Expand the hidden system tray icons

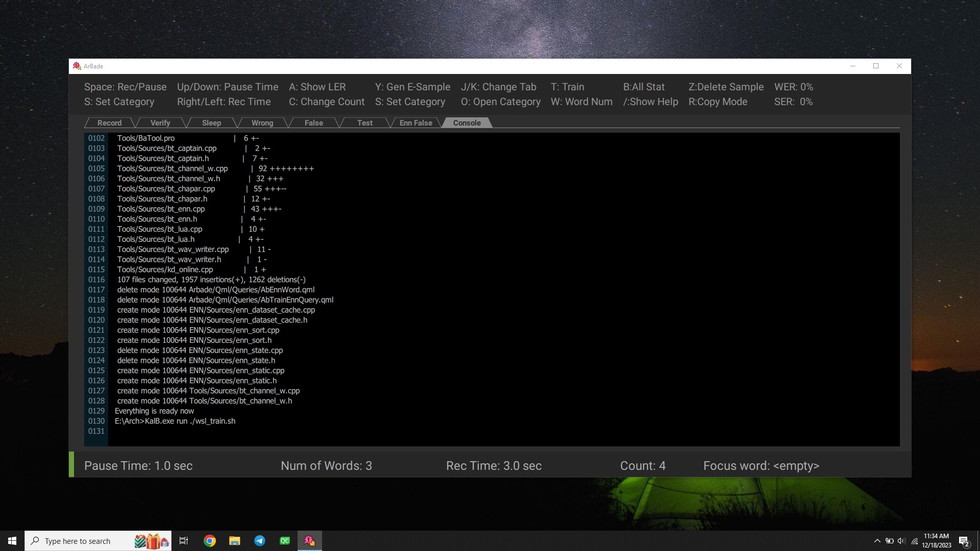(x=877, y=541)
